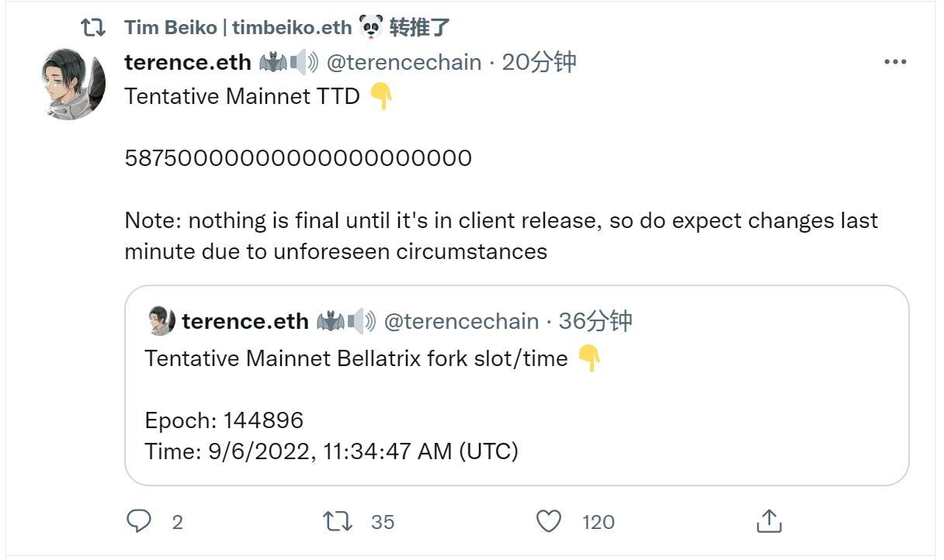Click the quoted tweet's small avatar
This screenshot has height=560, width=944.
(x=159, y=320)
